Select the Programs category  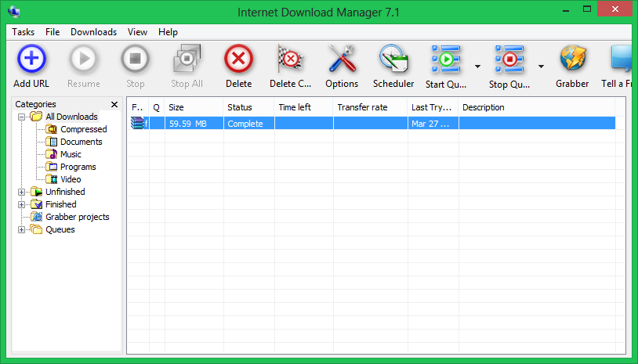(78, 167)
